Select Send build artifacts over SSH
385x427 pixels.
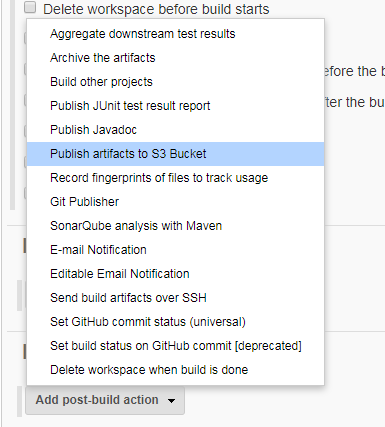click(175, 298)
